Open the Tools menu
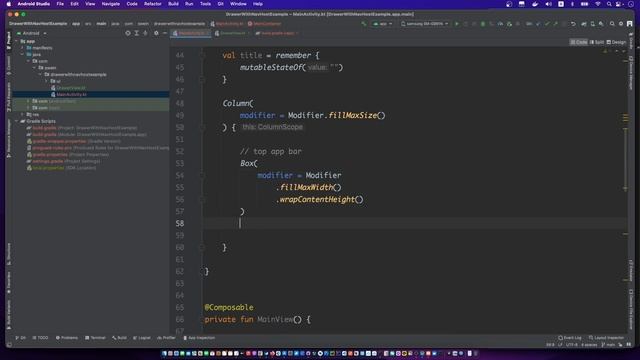This screenshot has height=360, width=640. coord(205,4)
